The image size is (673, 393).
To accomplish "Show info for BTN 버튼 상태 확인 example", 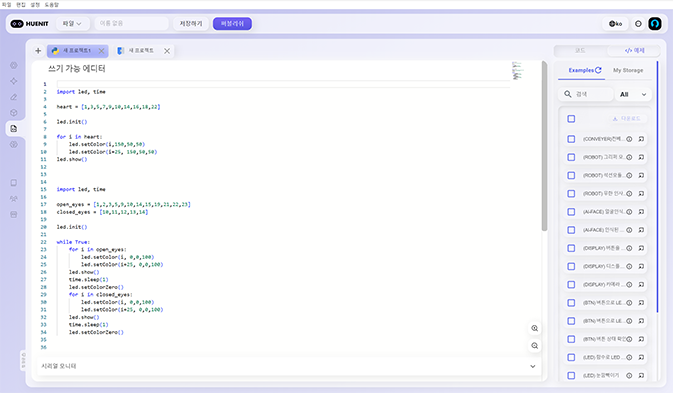I will (x=629, y=339).
